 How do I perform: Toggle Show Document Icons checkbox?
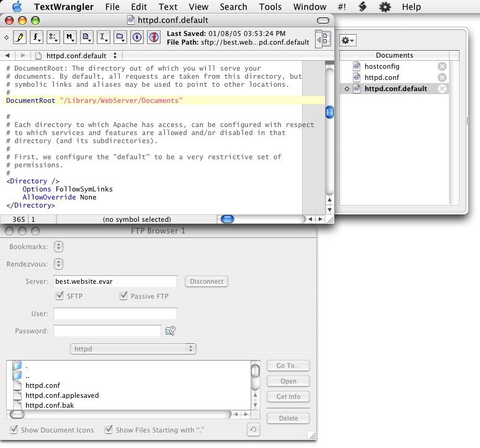pos(14,430)
